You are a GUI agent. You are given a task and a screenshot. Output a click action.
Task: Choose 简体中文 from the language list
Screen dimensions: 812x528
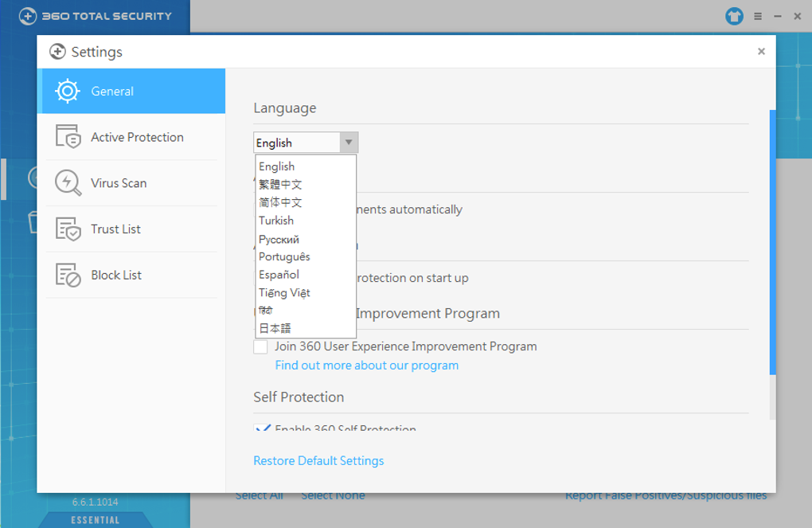306,202
